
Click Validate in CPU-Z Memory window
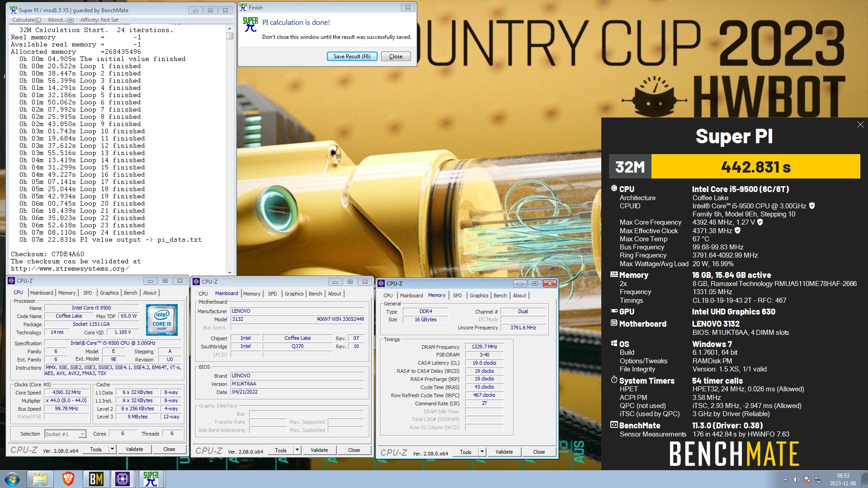tap(504, 452)
